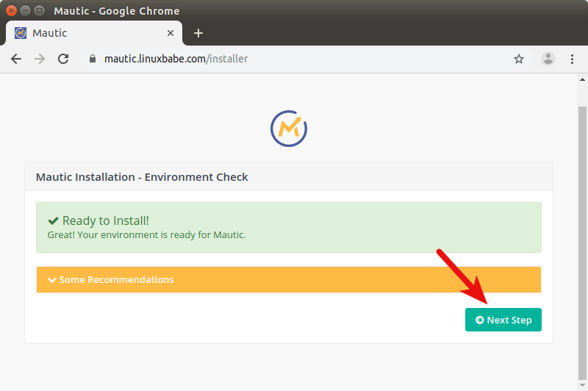Click the Mautic logo on the page
Viewport: 588px width, 391px height.
288,129
